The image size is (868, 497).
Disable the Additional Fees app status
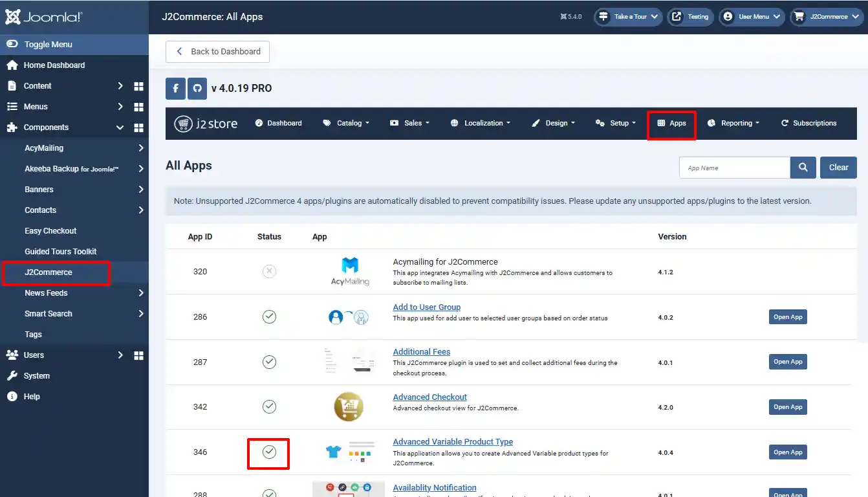269,362
